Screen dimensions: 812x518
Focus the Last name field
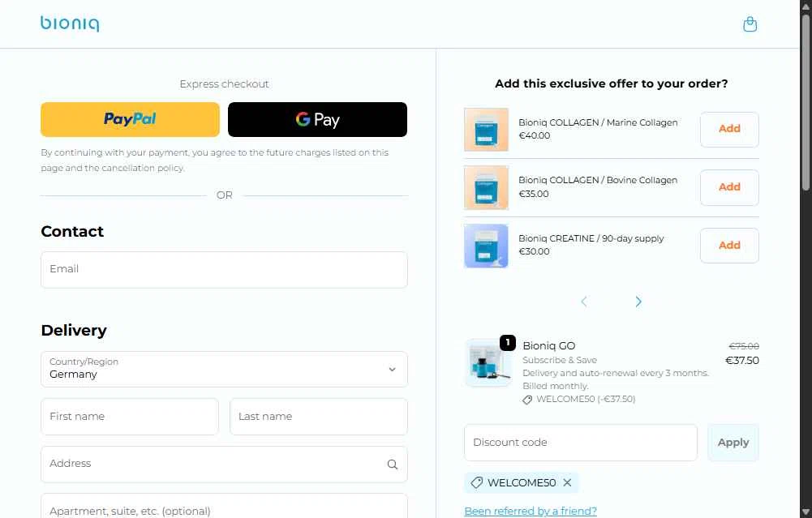click(319, 417)
